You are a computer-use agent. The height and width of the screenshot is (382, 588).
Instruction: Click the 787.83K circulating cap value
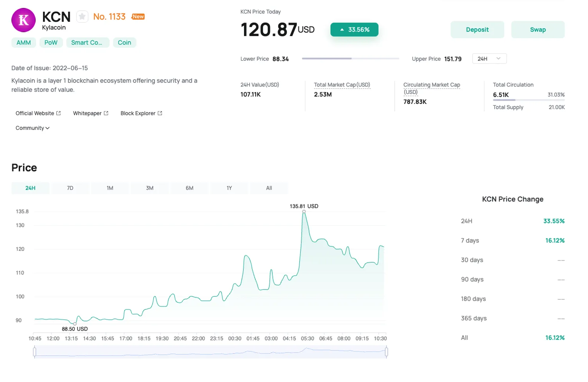(415, 102)
